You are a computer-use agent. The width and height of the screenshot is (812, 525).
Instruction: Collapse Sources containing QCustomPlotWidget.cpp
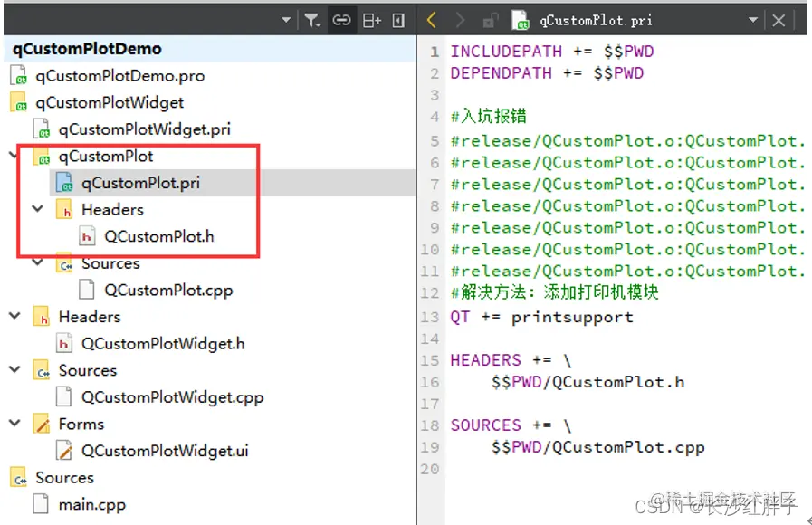coord(14,369)
